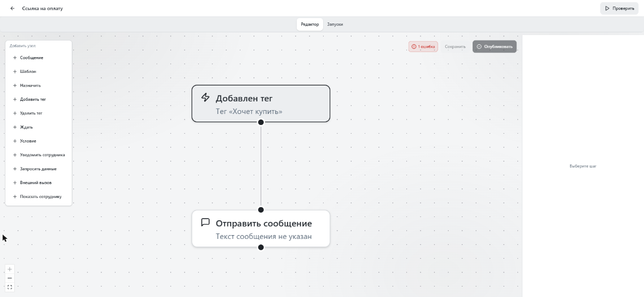
Task: Click plus icon beside Удалить тег
Action: pos(15,113)
